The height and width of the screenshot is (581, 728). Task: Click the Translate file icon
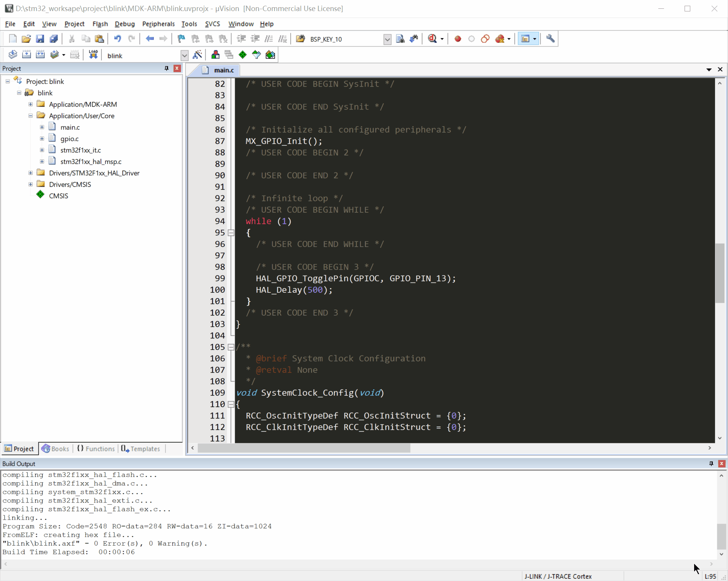click(x=13, y=55)
